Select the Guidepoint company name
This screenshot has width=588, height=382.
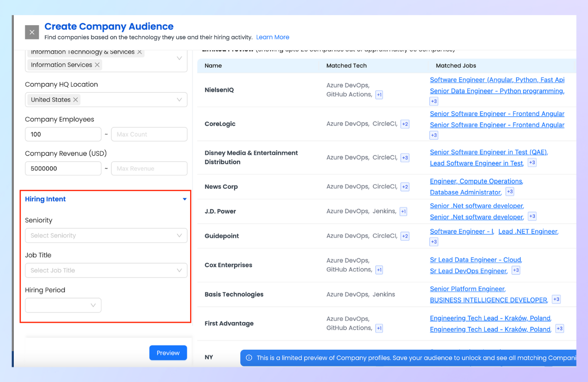point(222,236)
